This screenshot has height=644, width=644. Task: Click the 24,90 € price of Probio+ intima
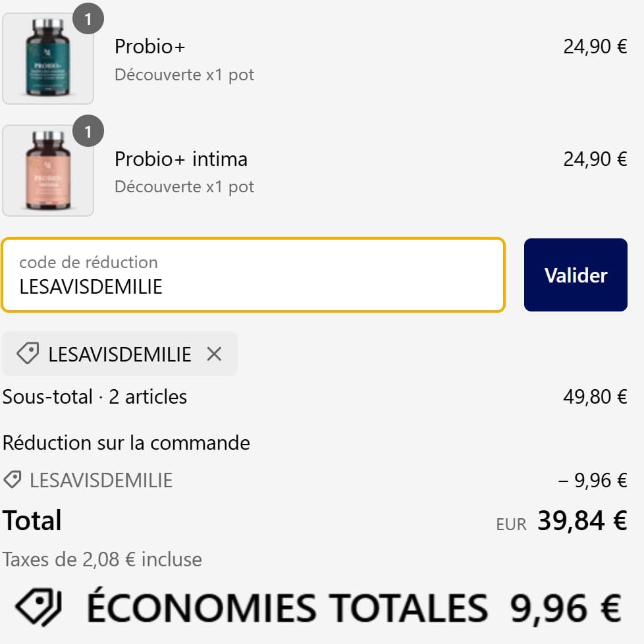coord(593,159)
